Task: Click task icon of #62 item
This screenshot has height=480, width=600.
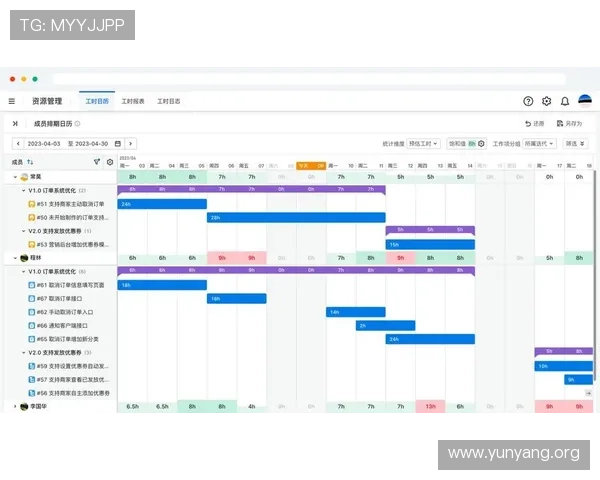Action: point(32,312)
